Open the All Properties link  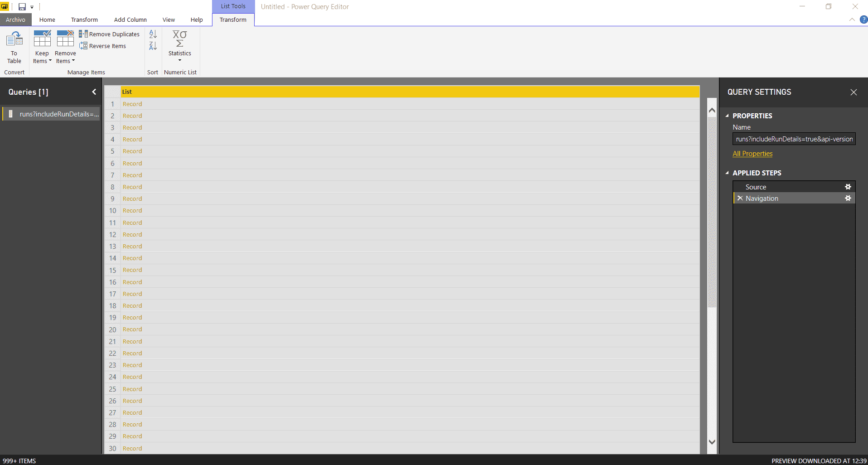click(x=752, y=153)
